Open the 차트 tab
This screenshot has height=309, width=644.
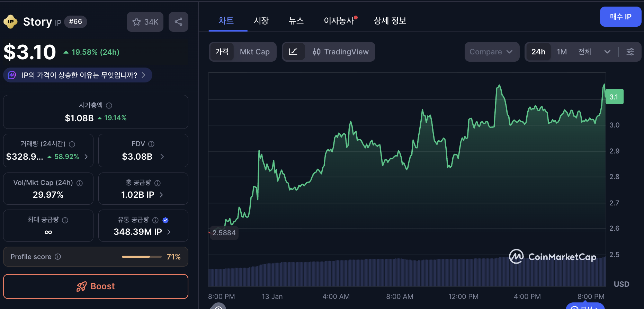pyautogui.click(x=226, y=21)
